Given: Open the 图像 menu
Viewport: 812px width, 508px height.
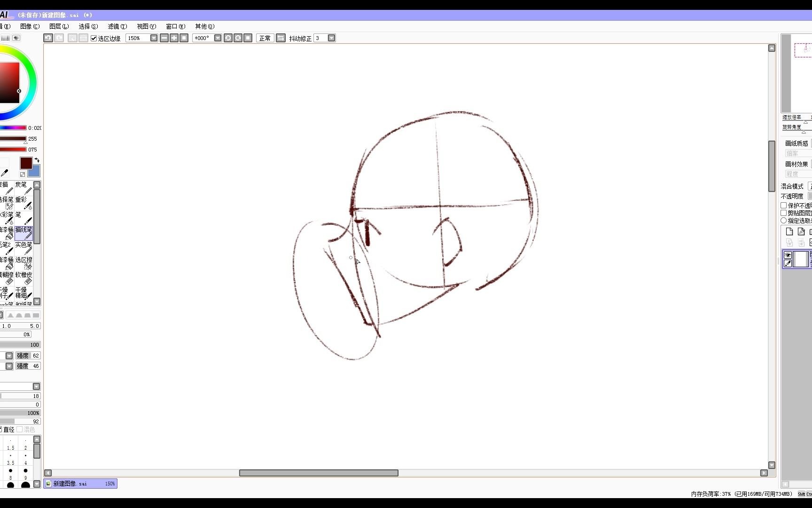Looking at the screenshot, I should pyautogui.click(x=30, y=26).
